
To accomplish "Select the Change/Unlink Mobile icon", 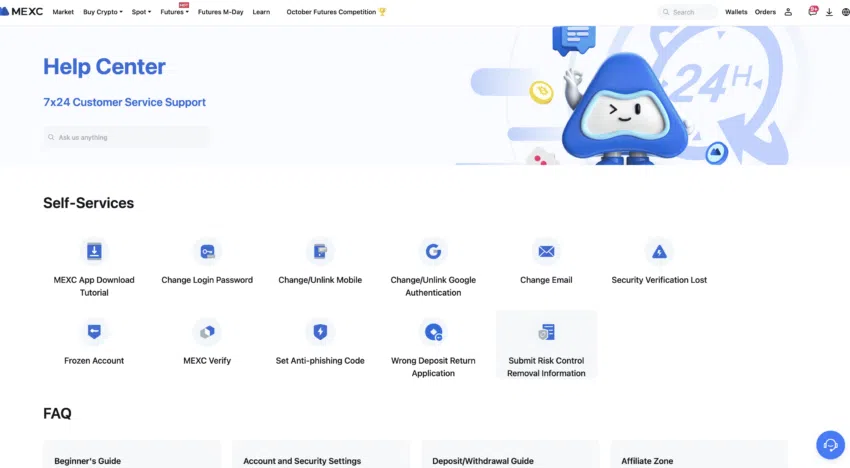I will [x=320, y=251].
